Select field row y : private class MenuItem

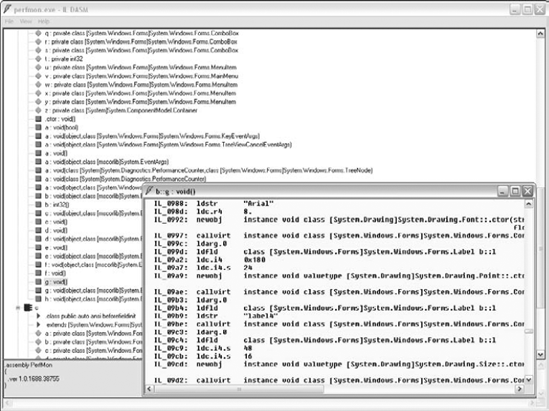(x=140, y=102)
